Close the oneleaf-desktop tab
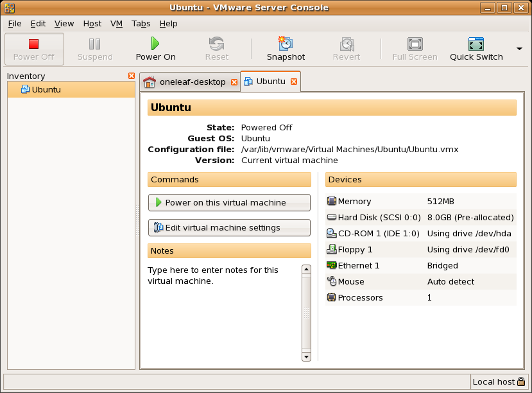 234,82
